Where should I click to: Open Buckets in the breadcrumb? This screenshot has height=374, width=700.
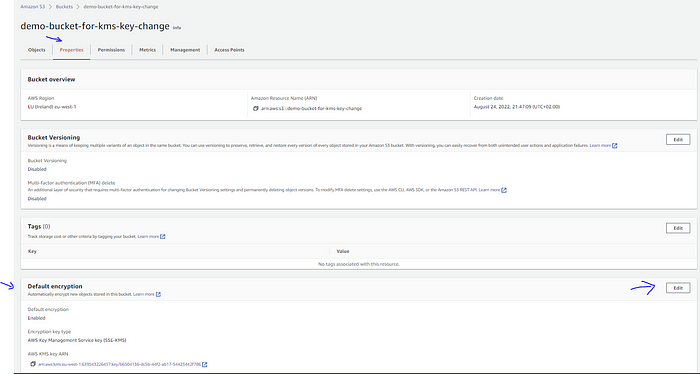click(x=64, y=7)
